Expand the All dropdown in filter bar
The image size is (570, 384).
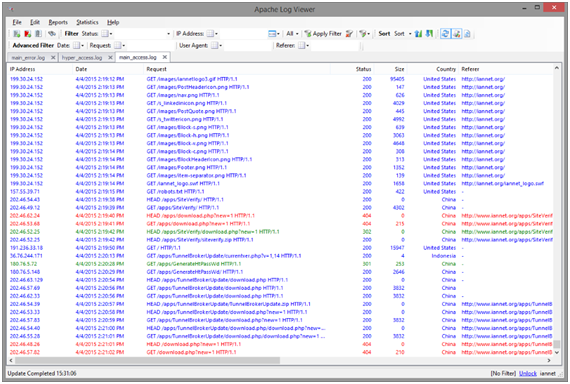[x=292, y=34]
